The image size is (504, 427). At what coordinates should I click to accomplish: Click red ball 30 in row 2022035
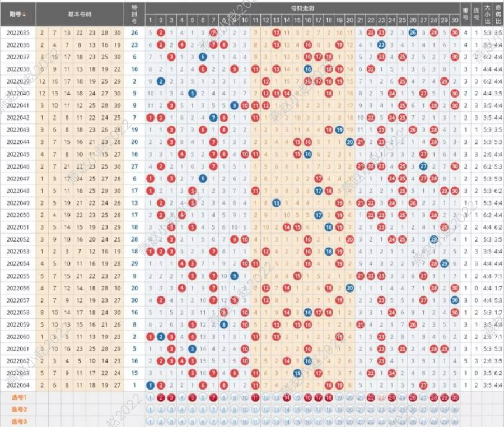[455, 33]
